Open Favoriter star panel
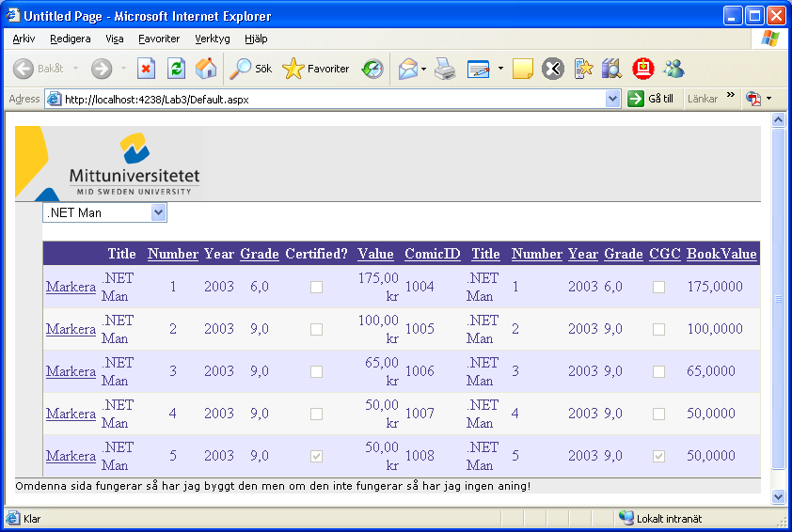This screenshot has height=532, width=792. click(x=316, y=69)
